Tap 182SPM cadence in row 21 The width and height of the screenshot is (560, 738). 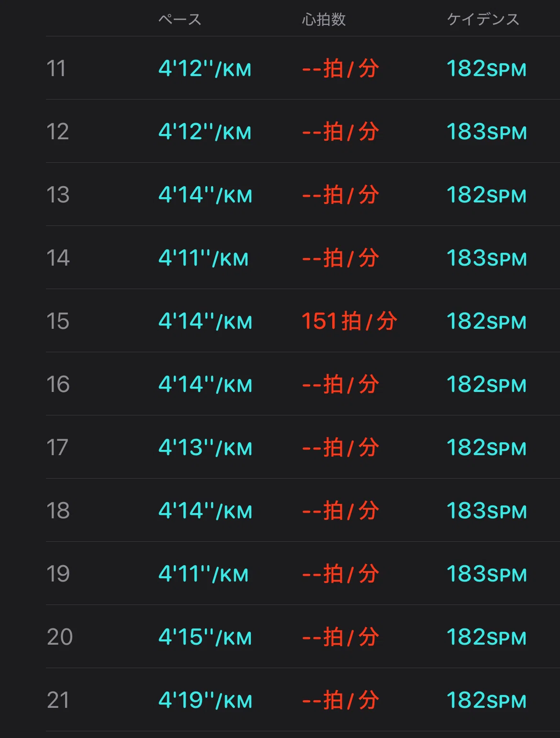coord(487,700)
